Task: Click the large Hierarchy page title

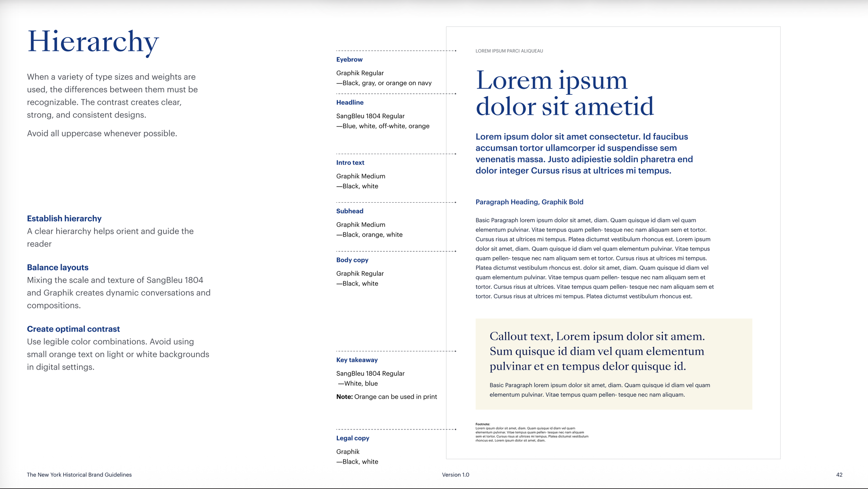Action: pyautogui.click(x=93, y=42)
